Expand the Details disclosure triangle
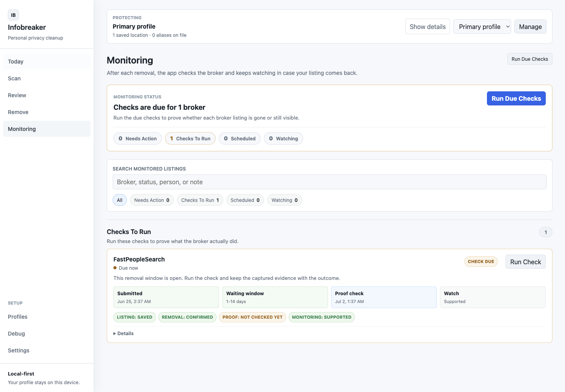Image resolution: width=565 pixels, height=392 pixels. tap(115, 334)
